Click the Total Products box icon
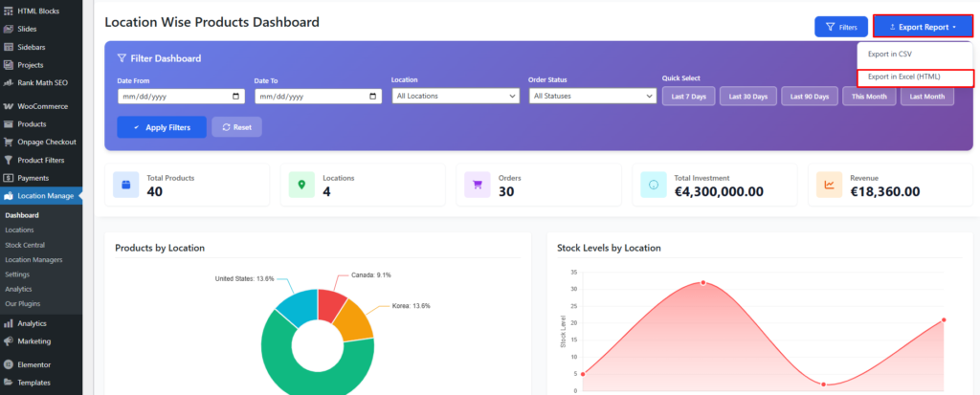The image size is (980, 395). (x=125, y=185)
